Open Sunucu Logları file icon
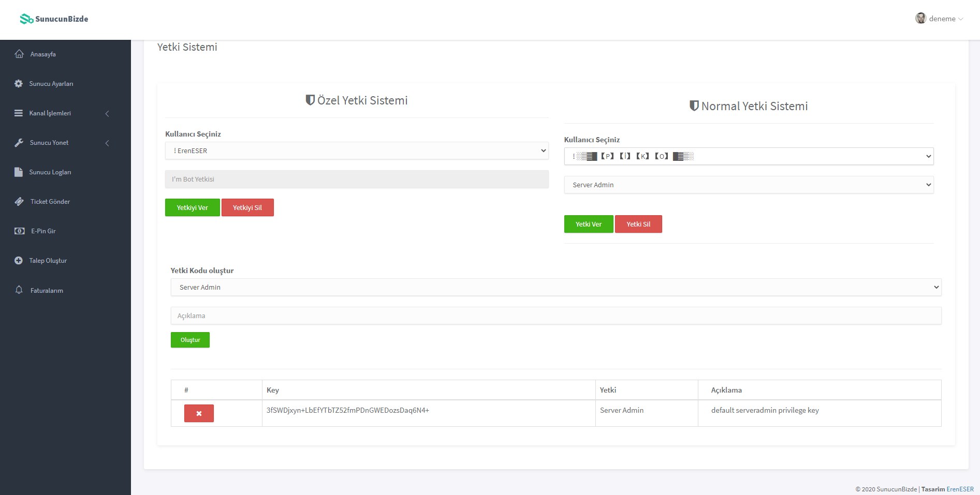This screenshot has height=495, width=980. (x=19, y=172)
